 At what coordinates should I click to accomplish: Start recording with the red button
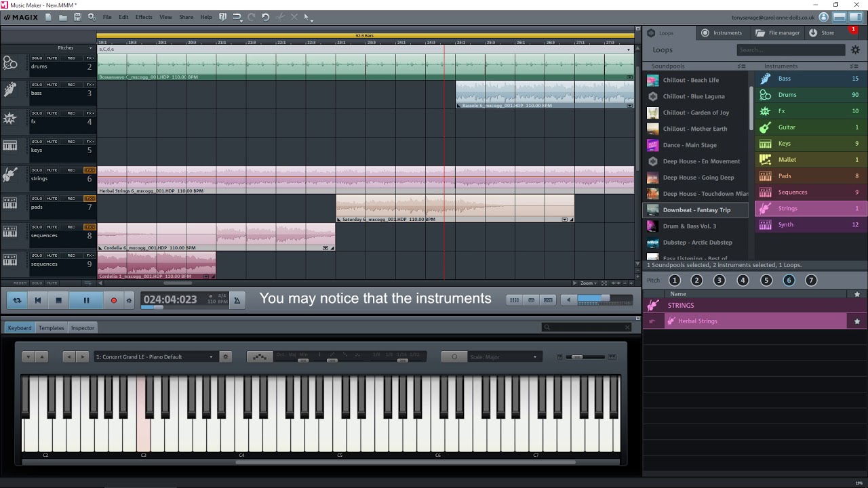coord(114,300)
